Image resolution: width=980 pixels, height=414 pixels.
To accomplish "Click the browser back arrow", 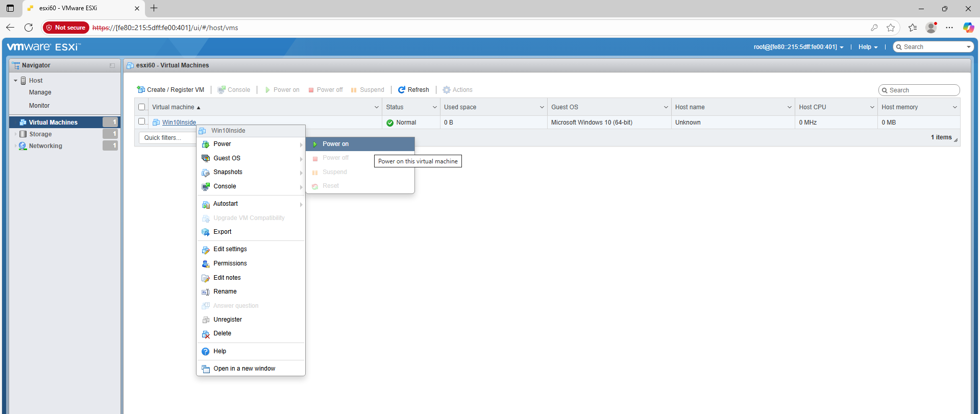I will (x=10, y=28).
